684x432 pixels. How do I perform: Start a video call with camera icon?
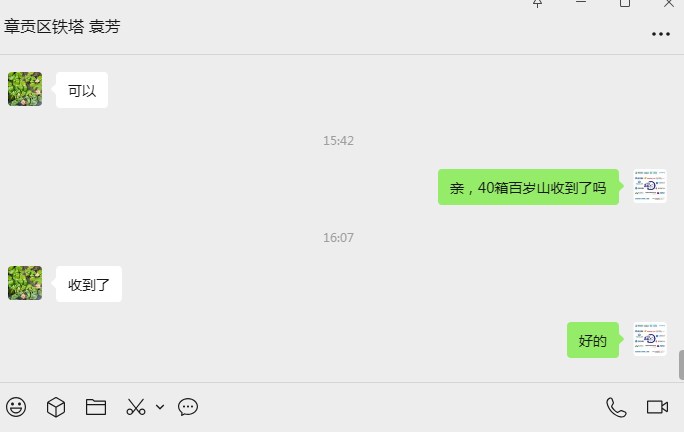tap(657, 407)
